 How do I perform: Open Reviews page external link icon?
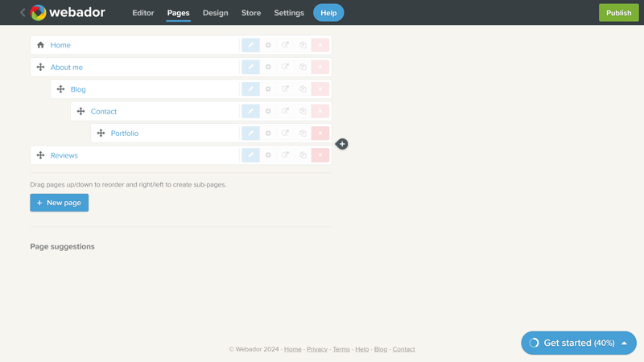tap(286, 155)
